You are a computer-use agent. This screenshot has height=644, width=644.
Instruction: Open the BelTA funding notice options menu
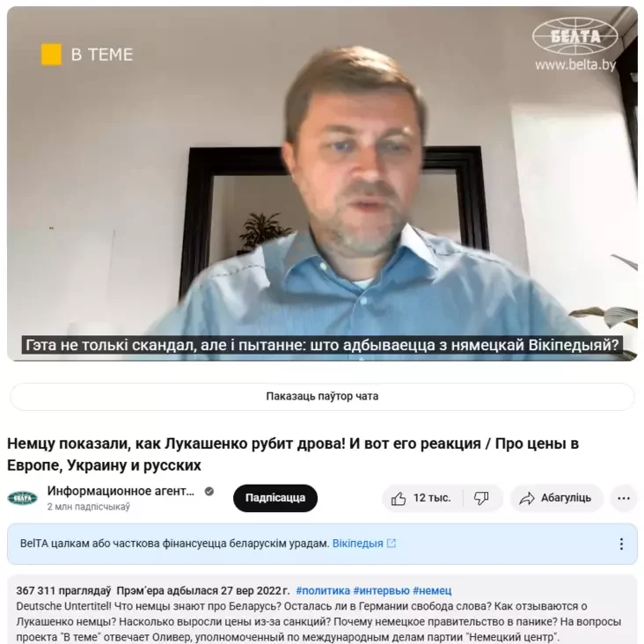(x=621, y=544)
